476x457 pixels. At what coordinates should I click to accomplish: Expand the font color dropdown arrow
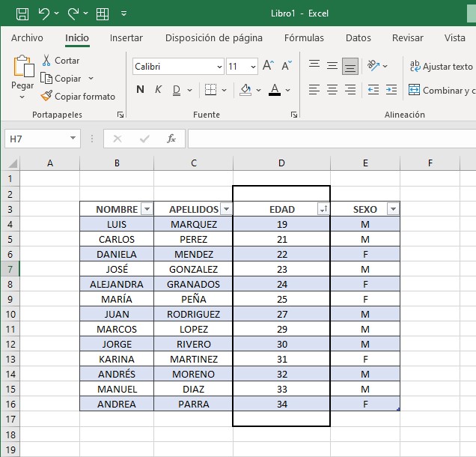coord(288,90)
